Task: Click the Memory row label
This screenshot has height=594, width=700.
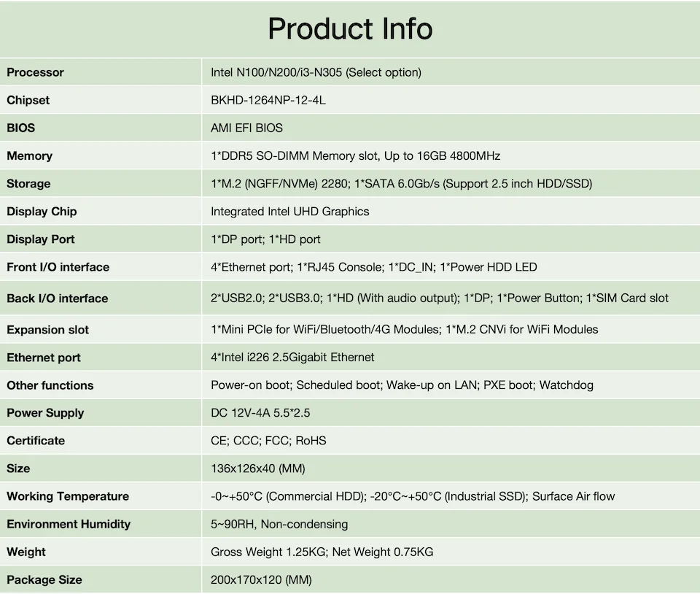Action: coord(29,155)
